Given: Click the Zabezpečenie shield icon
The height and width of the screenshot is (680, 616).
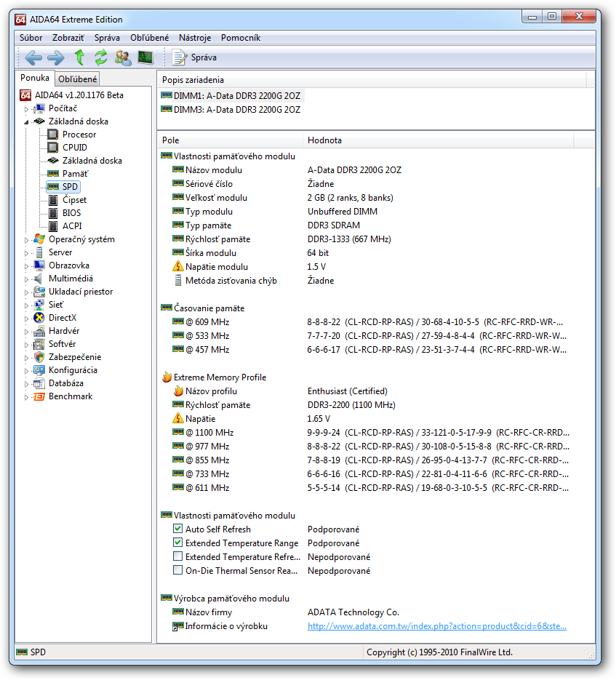Looking at the screenshot, I should tap(39, 357).
